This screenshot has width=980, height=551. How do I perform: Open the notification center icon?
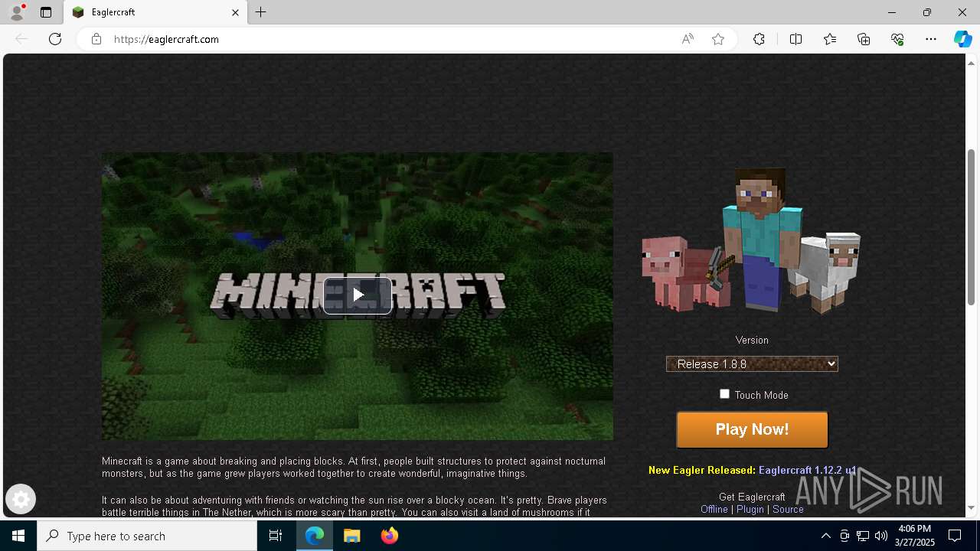point(955,536)
